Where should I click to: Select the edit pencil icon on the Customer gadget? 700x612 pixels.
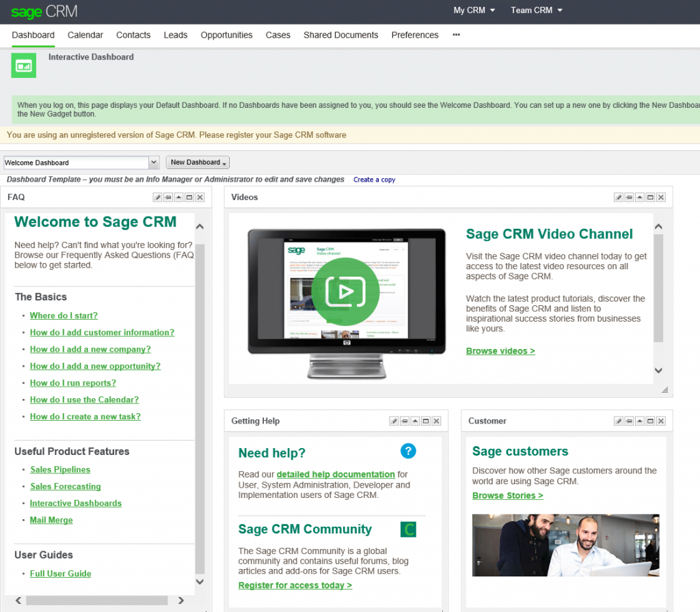[x=618, y=421]
